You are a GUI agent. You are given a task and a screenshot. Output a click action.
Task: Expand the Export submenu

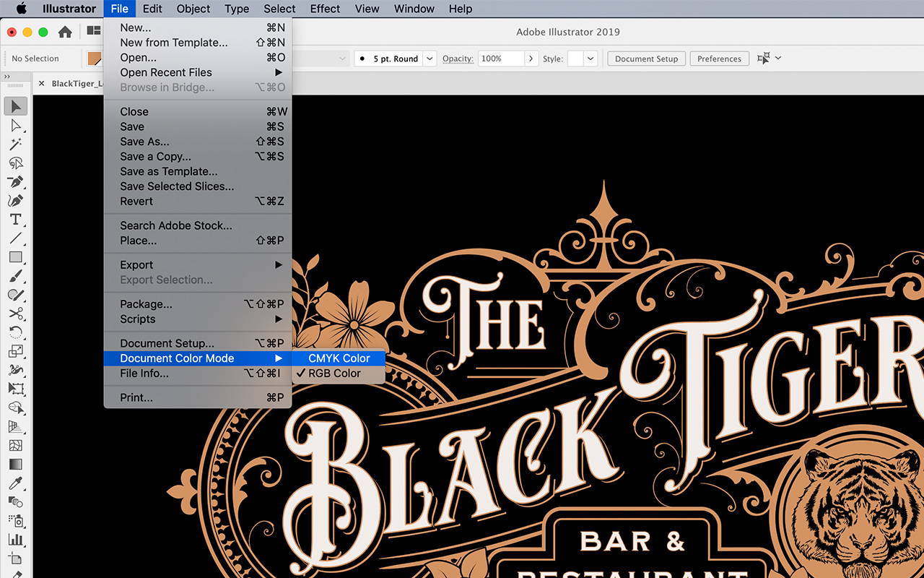[198, 265]
